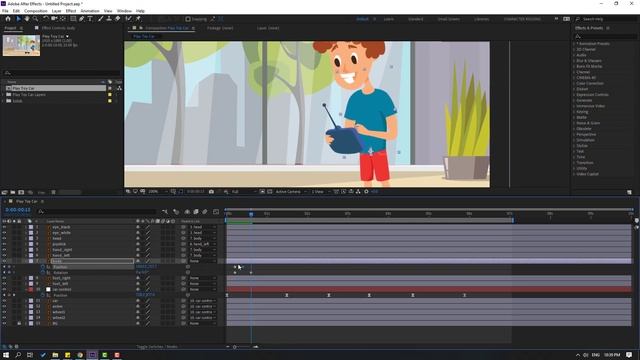Select the Unified Camera tool
Viewport: 640px width, 360px height.
54,19
